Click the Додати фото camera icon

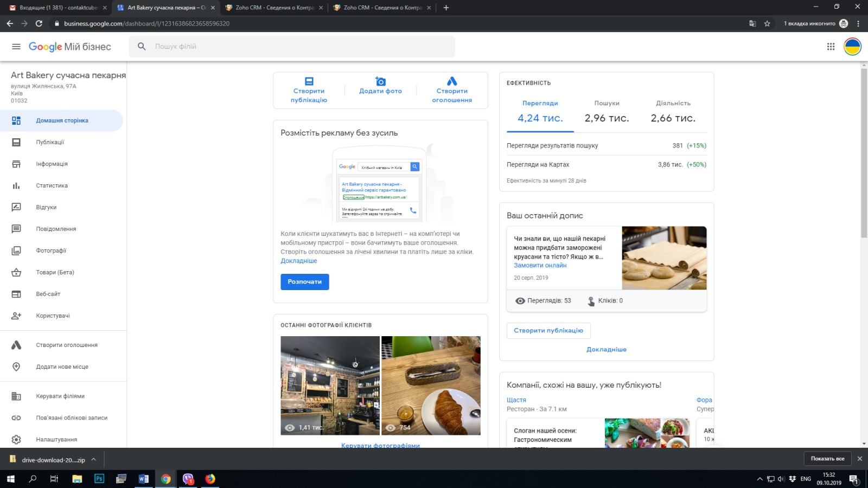380,81
